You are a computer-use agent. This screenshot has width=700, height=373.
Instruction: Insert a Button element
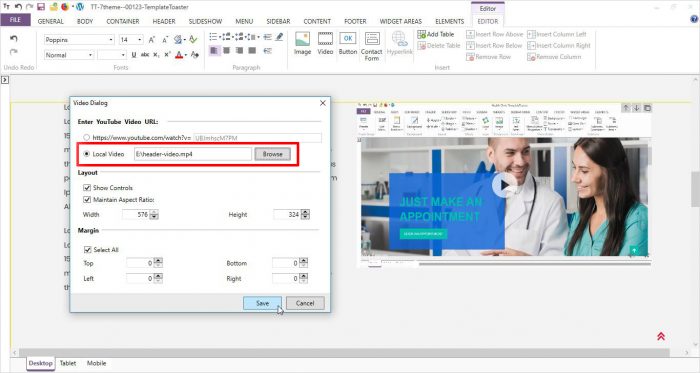347,43
